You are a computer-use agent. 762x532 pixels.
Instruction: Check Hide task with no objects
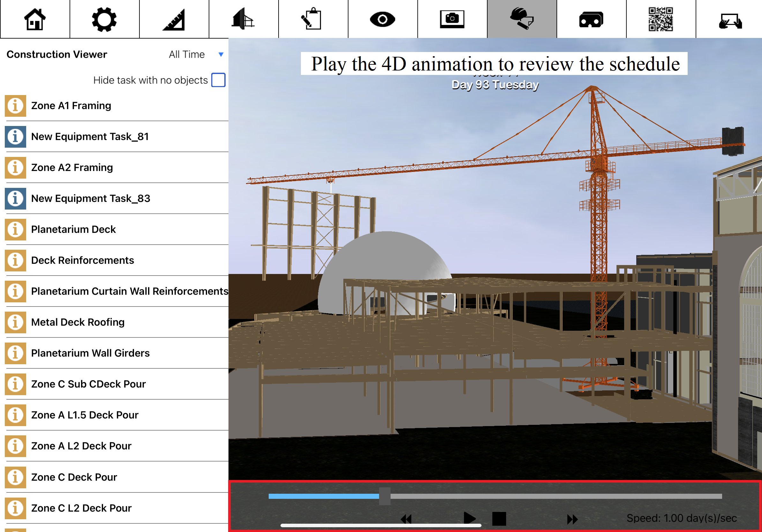click(x=218, y=80)
